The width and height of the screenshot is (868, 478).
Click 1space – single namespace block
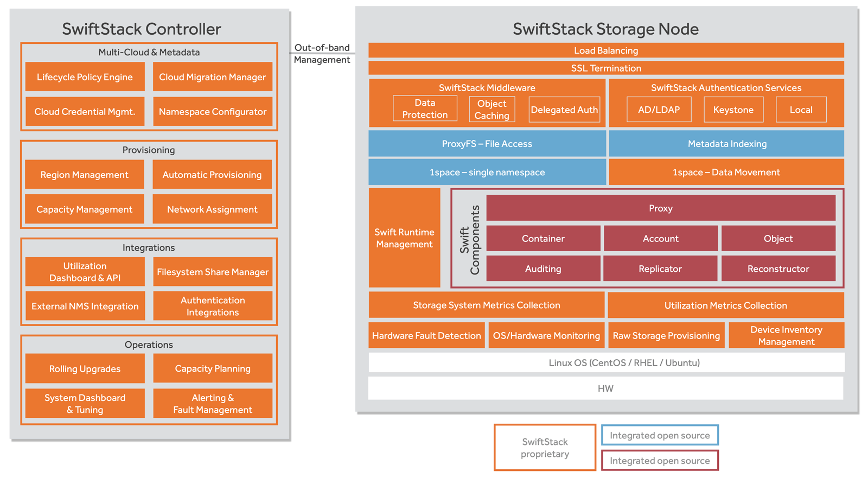click(x=487, y=172)
